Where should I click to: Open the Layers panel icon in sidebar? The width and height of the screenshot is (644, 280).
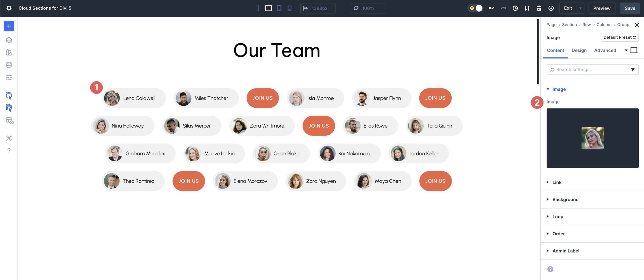pyautogui.click(x=9, y=40)
